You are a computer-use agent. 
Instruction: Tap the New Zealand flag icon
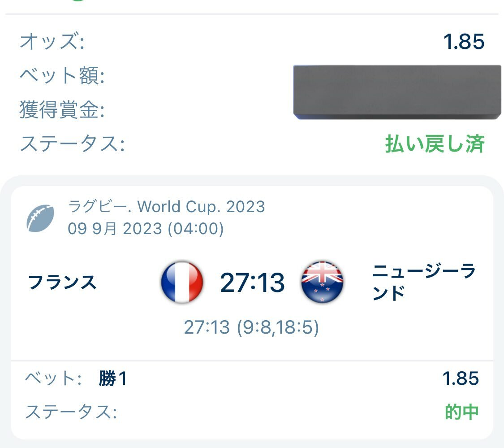pos(322,282)
